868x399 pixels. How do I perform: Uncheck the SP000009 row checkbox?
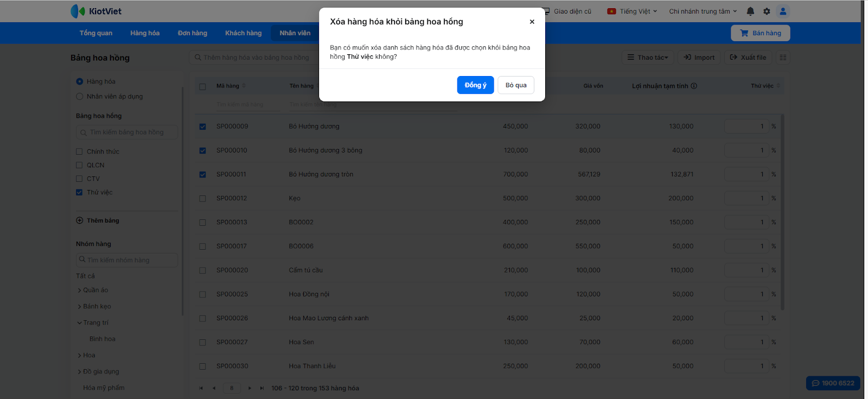coord(202,126)
